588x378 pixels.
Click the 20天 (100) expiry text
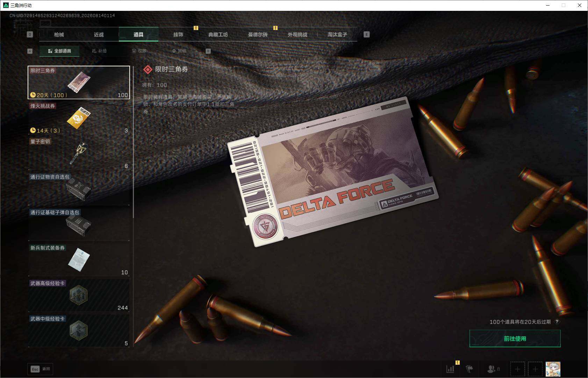click(52, 95)
